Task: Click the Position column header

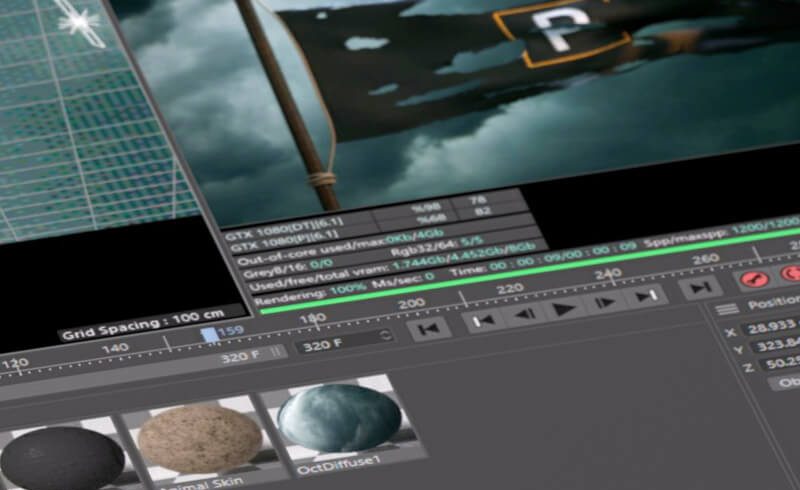Action: tap(773, 303)
